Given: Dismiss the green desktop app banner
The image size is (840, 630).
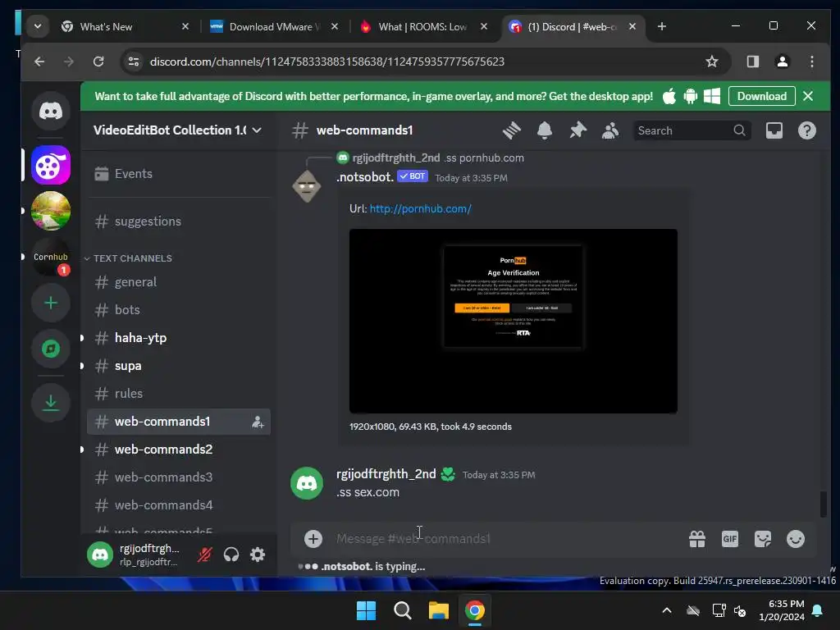Looking at the screenshot, I should click(808, 97).
